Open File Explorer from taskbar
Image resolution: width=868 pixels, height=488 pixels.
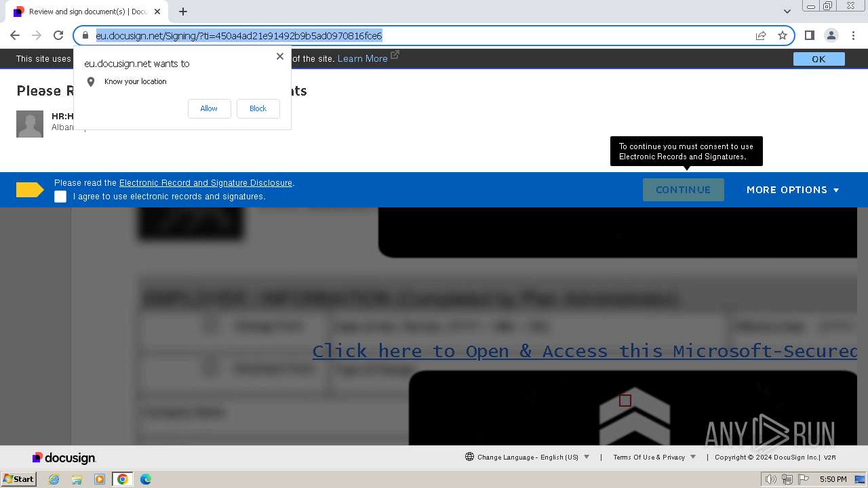(77, 479)
